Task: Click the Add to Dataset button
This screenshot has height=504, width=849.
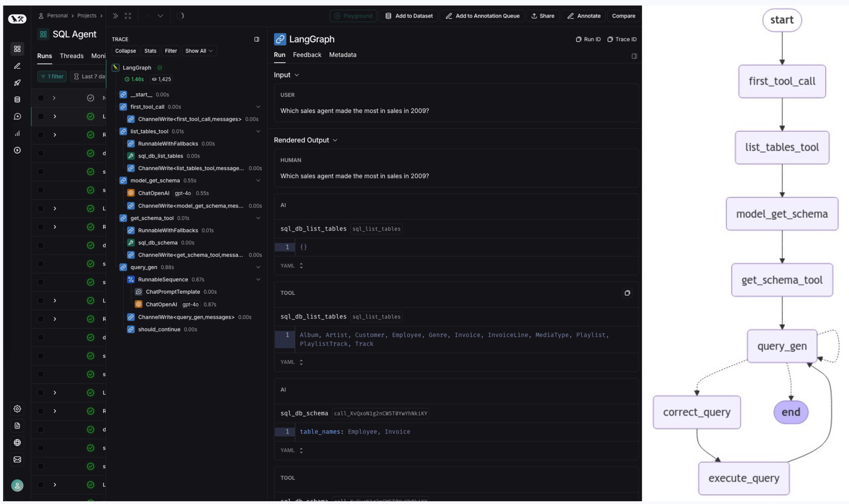Action: pos(409,16)
